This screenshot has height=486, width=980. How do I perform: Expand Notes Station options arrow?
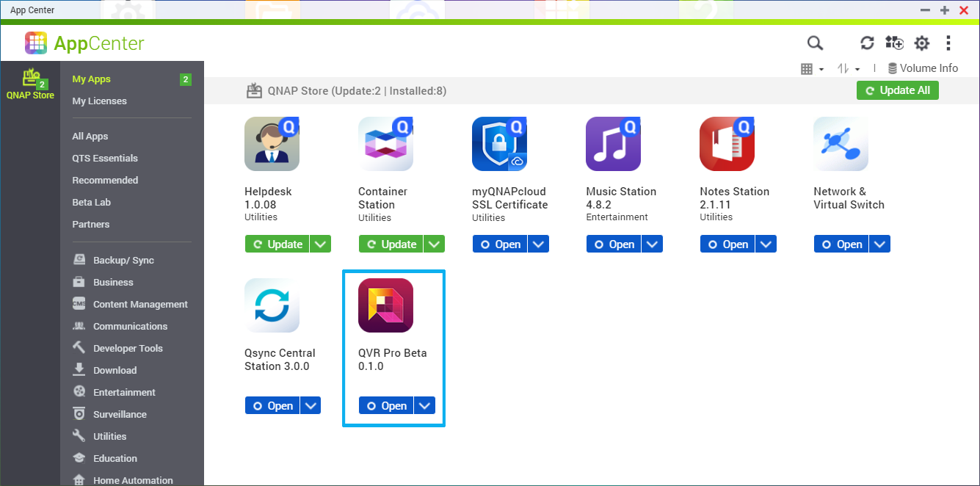pos(766,244)
